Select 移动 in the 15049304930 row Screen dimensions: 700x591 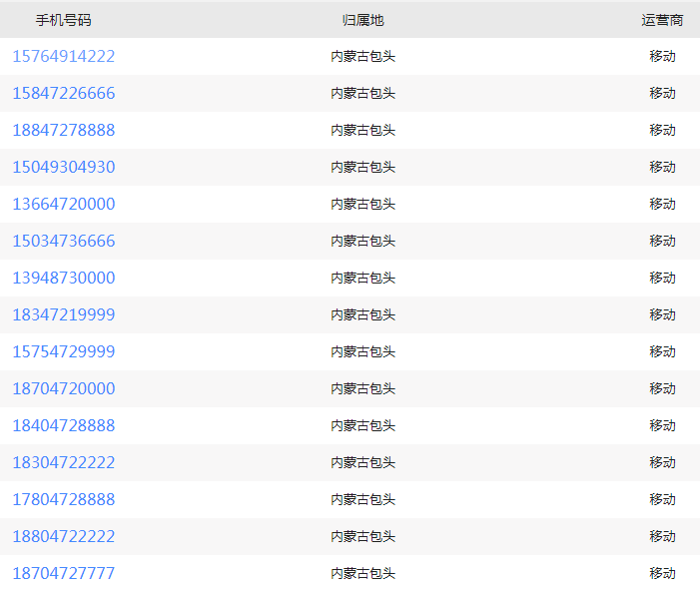[x=662, y=167]
